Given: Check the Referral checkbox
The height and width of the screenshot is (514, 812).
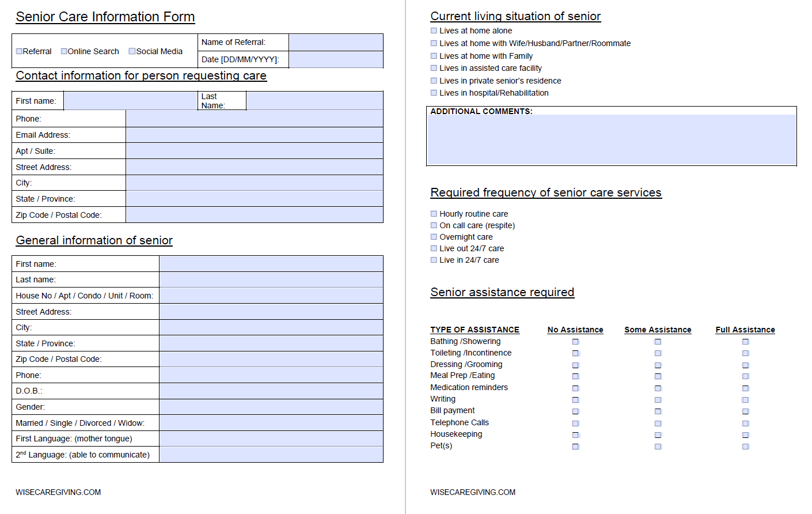Looking at the screenshot, I should tap(20, 51).
